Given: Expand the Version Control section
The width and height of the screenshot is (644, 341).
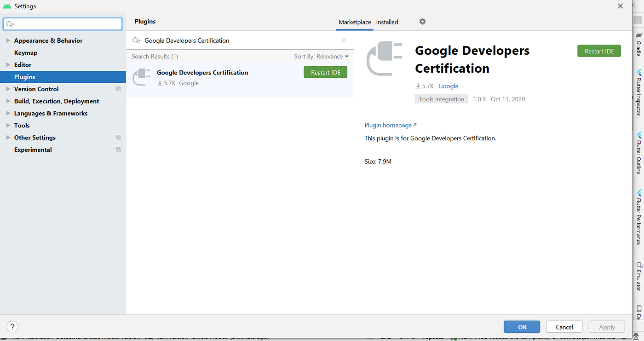Looking at the screenshot, I should [x=8, y=89].
